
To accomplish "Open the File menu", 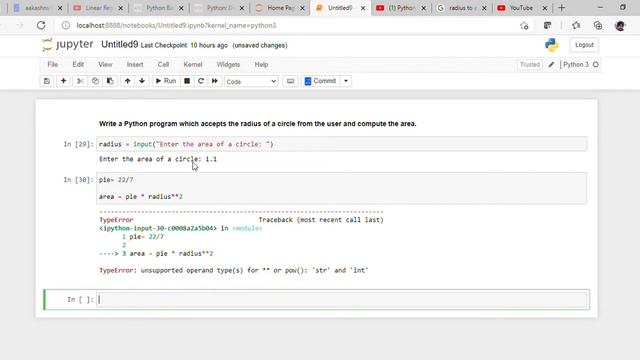I will [53, 64].
